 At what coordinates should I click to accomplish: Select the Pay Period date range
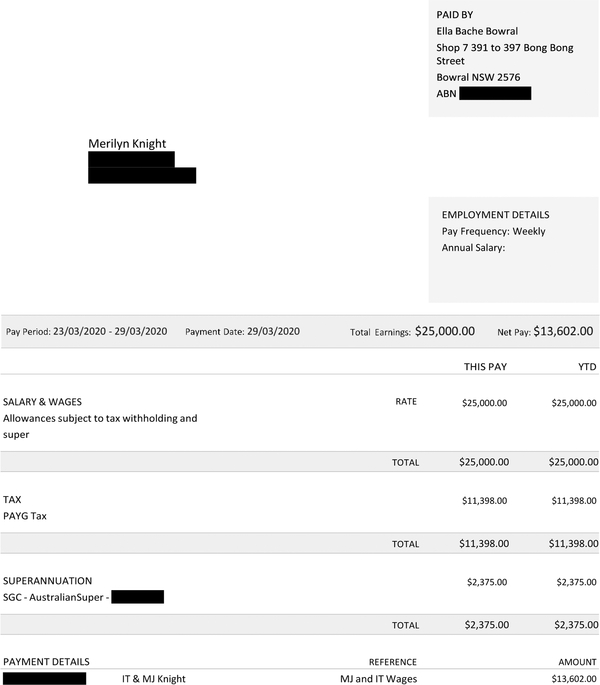point(110,332)
